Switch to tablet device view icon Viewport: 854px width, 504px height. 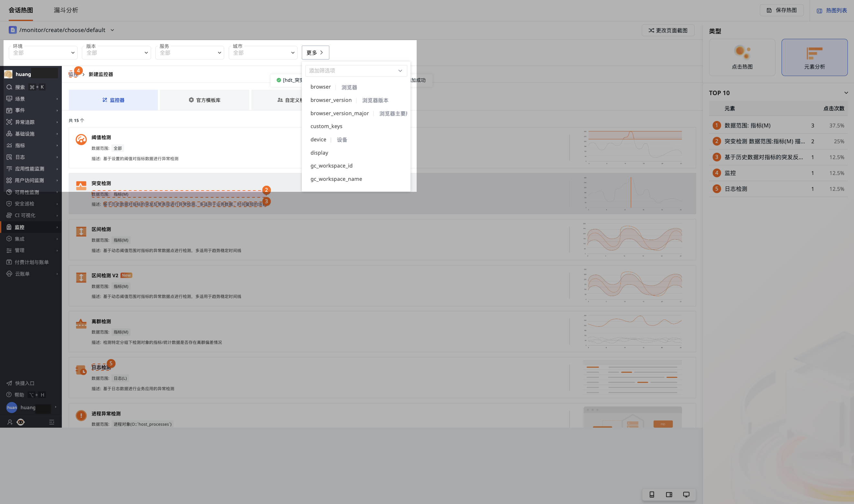click(x=669, y=495)
